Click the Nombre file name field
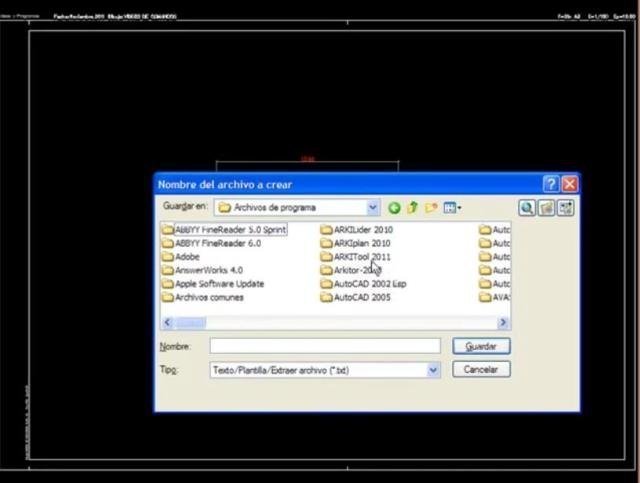640x483 pixels. 325,346
